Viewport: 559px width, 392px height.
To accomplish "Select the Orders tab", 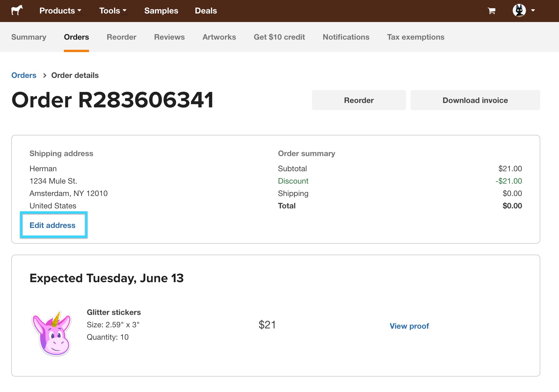I will (76, 37).
